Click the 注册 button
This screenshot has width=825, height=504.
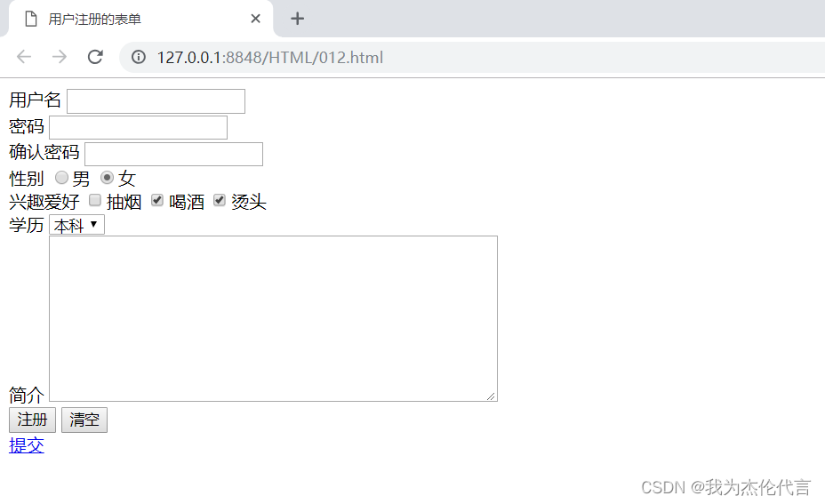(32, 420)
